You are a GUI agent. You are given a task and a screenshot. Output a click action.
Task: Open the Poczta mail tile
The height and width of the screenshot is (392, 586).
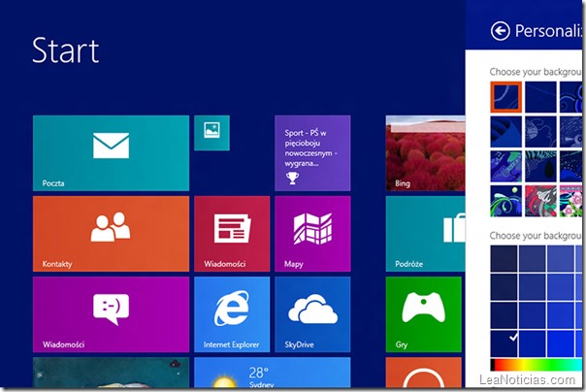coord(111,153)
